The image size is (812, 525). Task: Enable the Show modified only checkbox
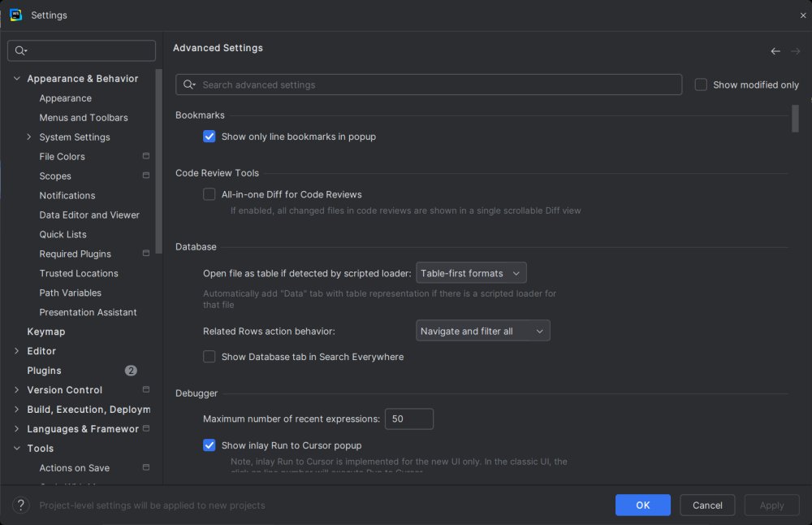(701, 85)
